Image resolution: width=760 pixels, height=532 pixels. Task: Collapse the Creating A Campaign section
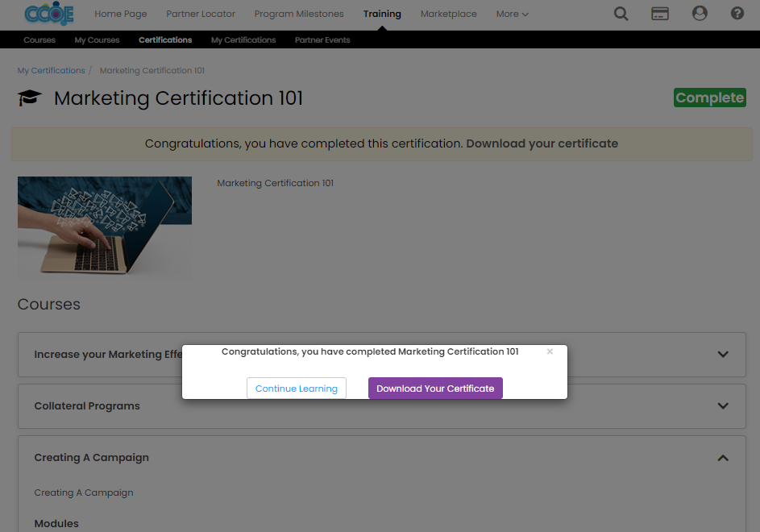(x=723, y=458)
